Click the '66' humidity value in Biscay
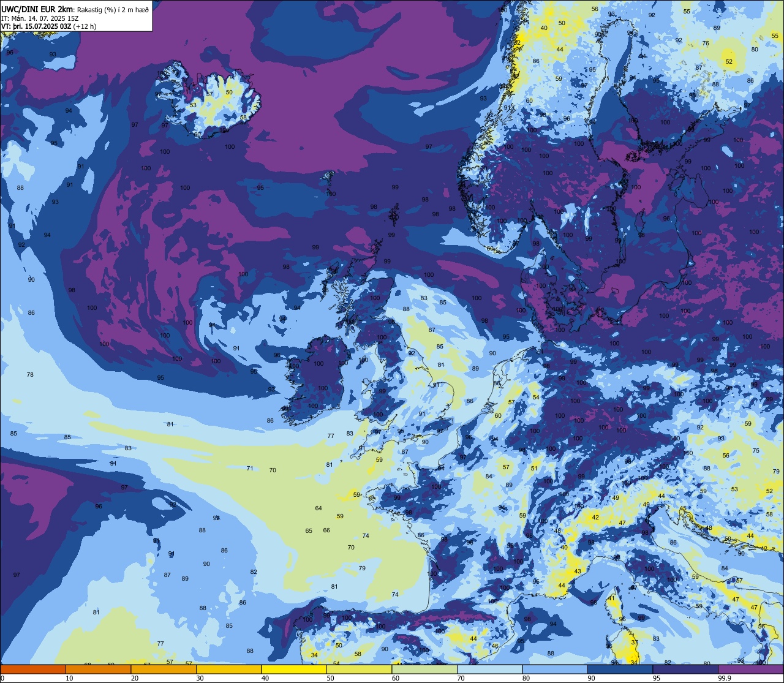 pos(326,530)
